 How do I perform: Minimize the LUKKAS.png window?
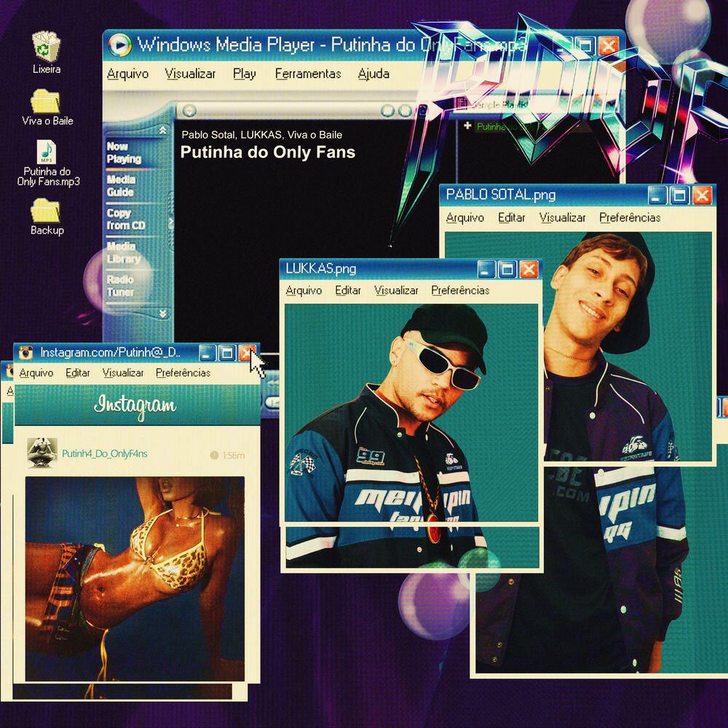pos(486,269)
